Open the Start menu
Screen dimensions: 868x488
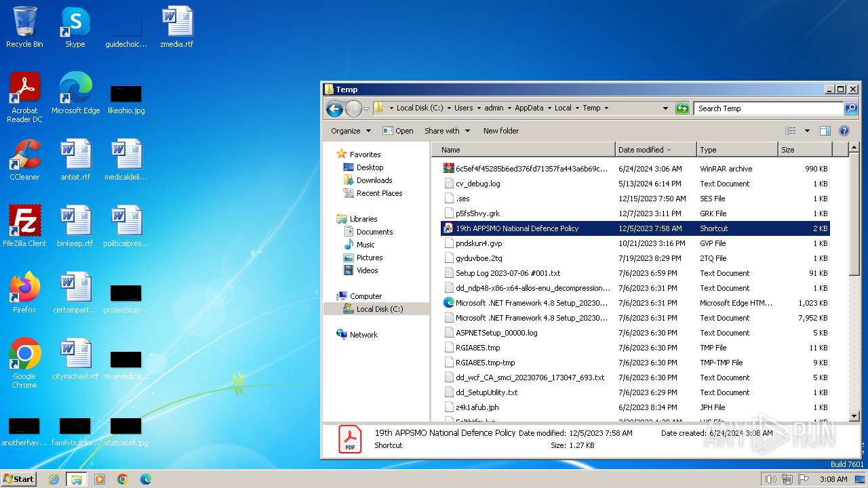(x=19, y=479)
